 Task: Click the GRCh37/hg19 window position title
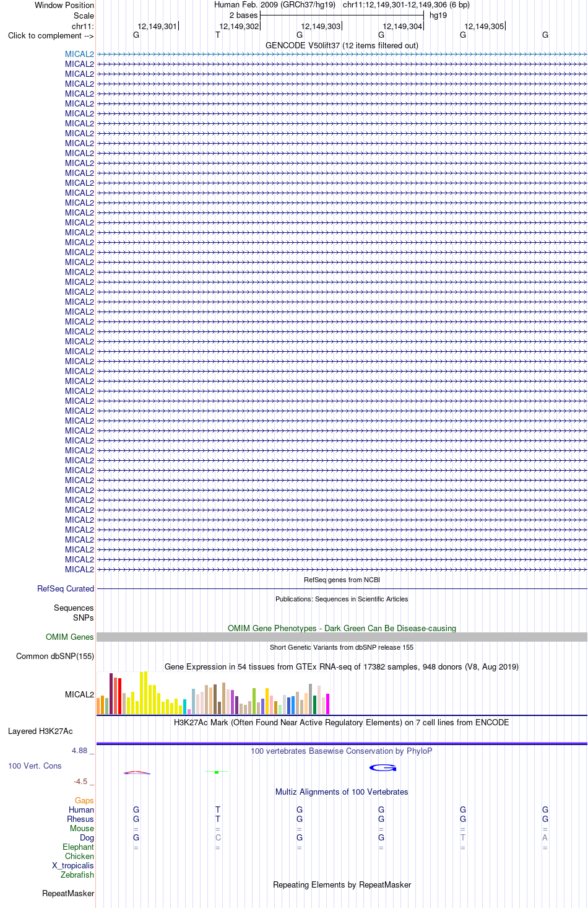coord(342,5)
